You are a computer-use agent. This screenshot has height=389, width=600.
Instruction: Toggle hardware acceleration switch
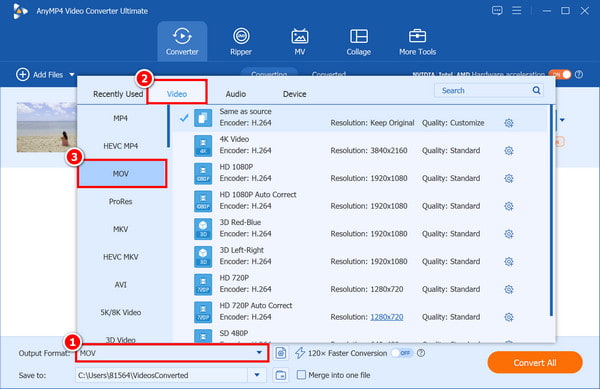(x=560, y=74)
